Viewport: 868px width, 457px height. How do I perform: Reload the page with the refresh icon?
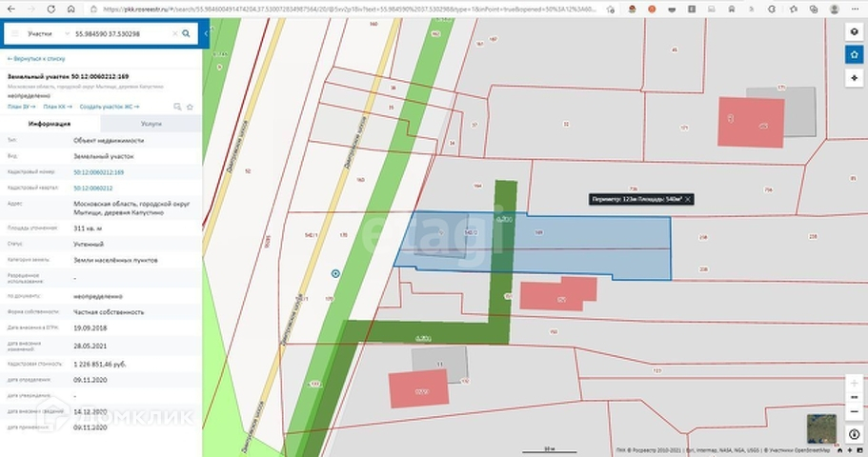click(50, 9)
